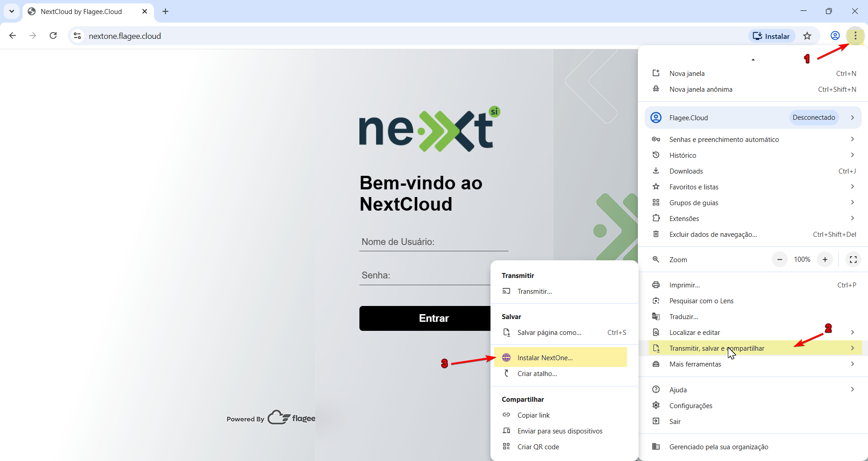Choose Criar QR code option
868x461 pixels.
538,447
